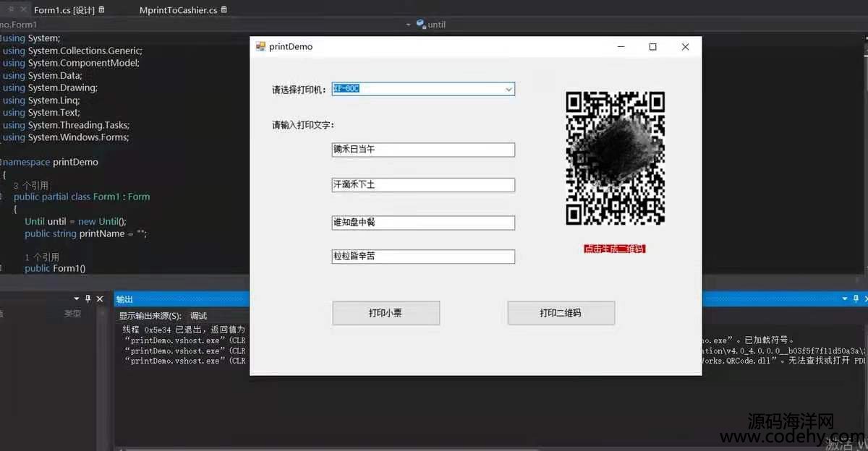
Task: Open the output panel window-position dropdown arrow
Action: tap(845, 298)
